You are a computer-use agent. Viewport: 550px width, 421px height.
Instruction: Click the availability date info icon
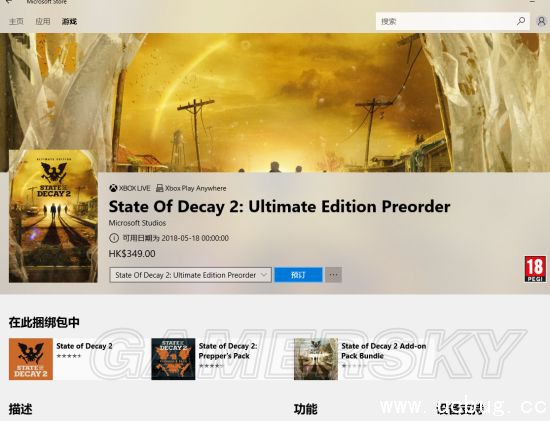[x=114, y=238]
